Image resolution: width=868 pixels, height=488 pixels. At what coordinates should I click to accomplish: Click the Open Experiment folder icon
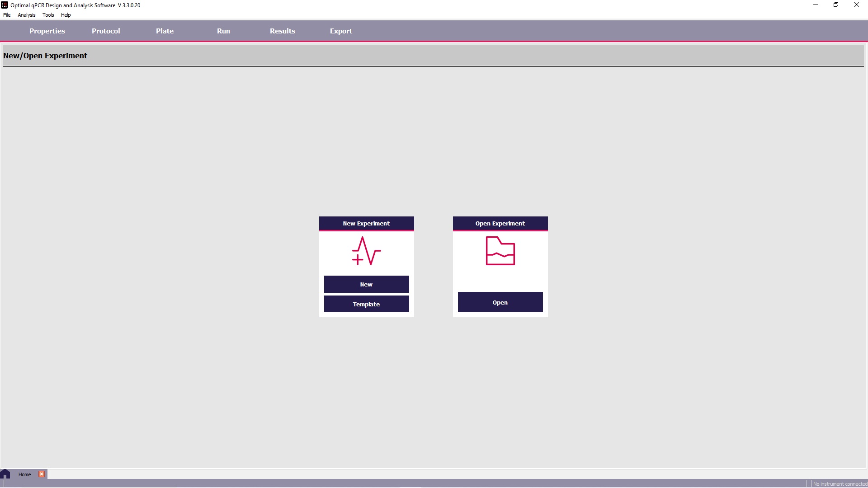pos(500,251)
